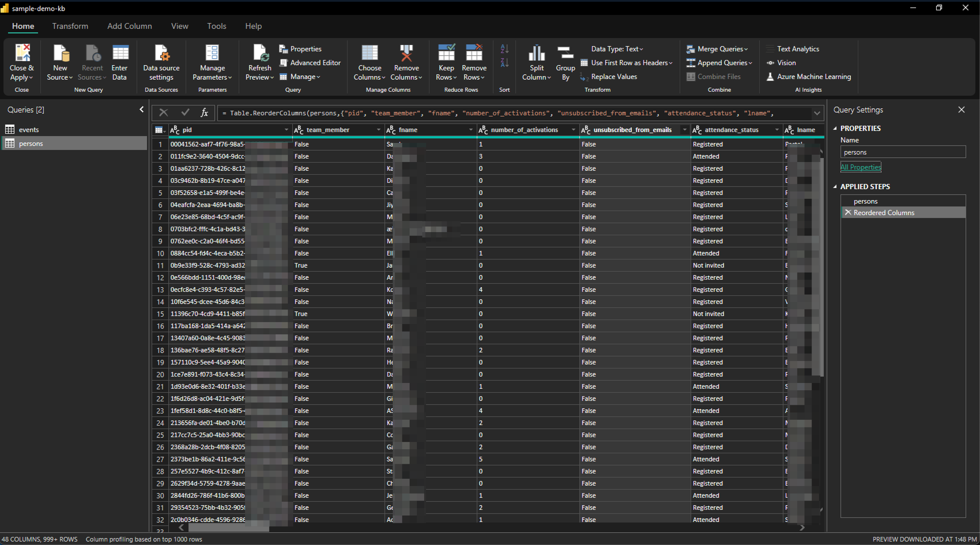This screenshot has width=980, height=545.
Task: Expand the formula bar
Action: coord(817,113)
